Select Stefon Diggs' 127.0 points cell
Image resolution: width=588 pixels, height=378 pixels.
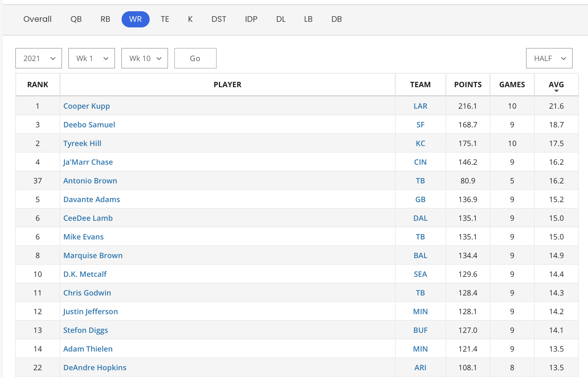point(468,330)
